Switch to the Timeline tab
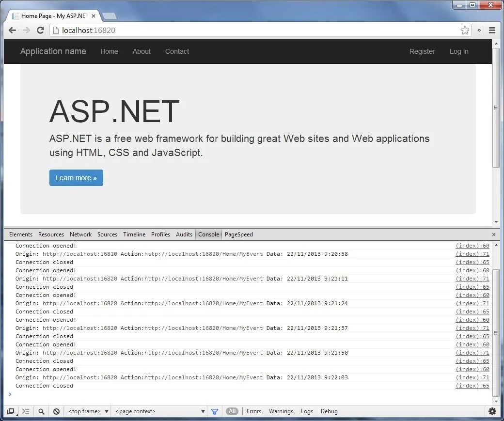Image resolution: width=504 pixels, height=421 pixels. 134,234
